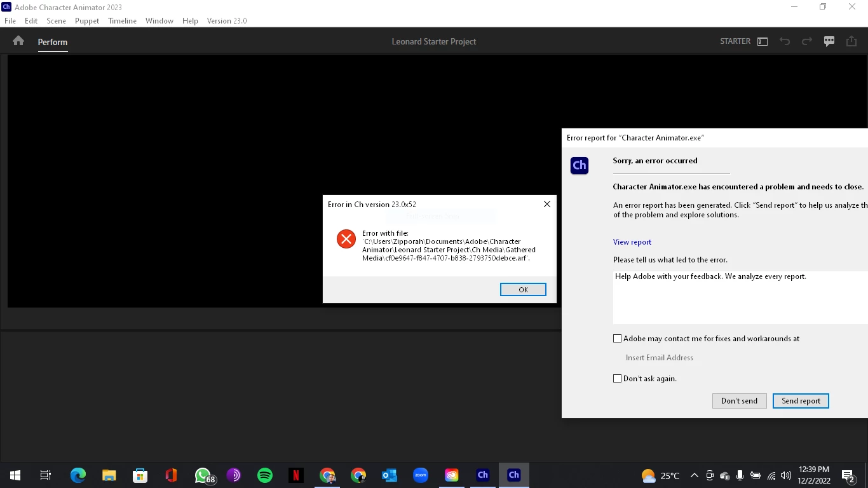Click the Undo arrow icon
Viewport: 868px width, 488px height.
(785, 41)
